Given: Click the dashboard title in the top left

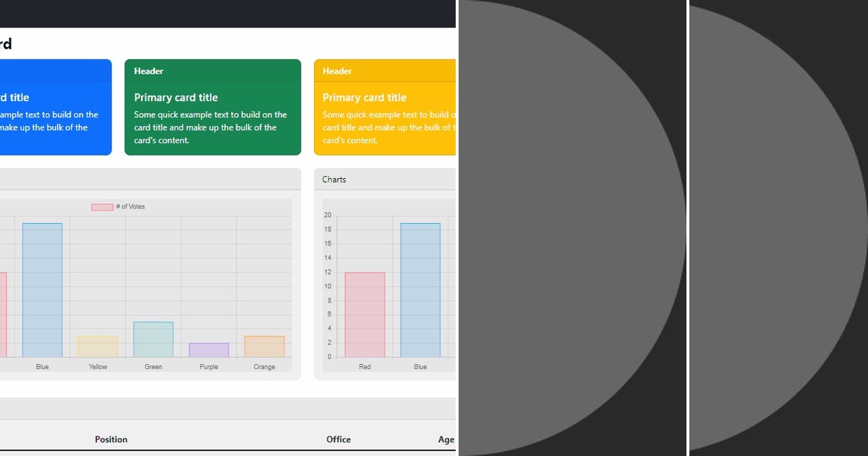Looking at the screenshot, I should (7, 43).
